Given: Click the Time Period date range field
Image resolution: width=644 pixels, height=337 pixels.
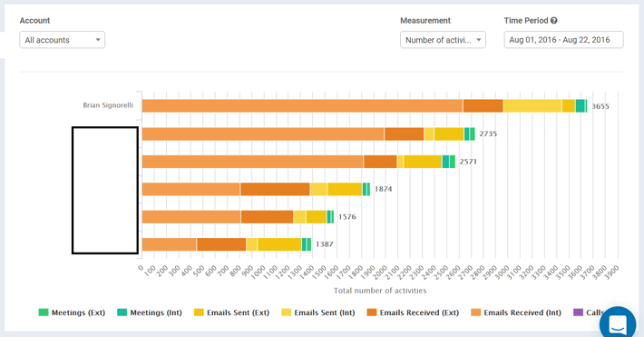Looking at the screenshot, I should tap(563, 40).
